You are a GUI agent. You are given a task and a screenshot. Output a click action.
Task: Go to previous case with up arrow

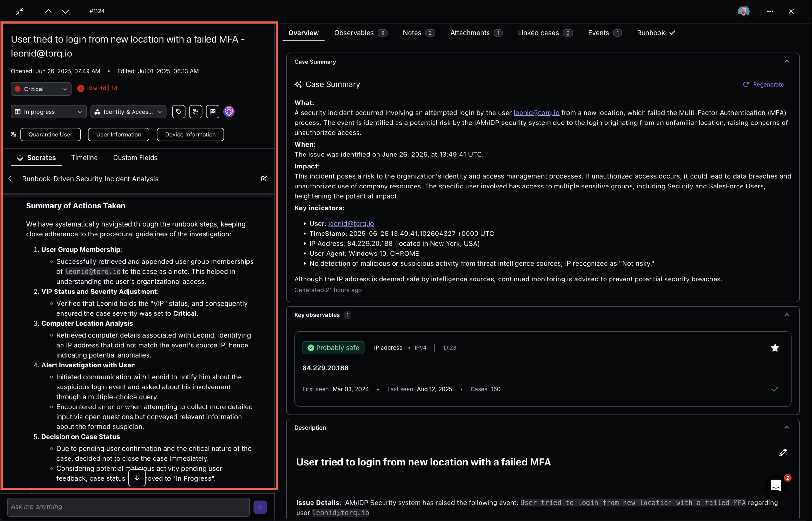click(48, 11)
